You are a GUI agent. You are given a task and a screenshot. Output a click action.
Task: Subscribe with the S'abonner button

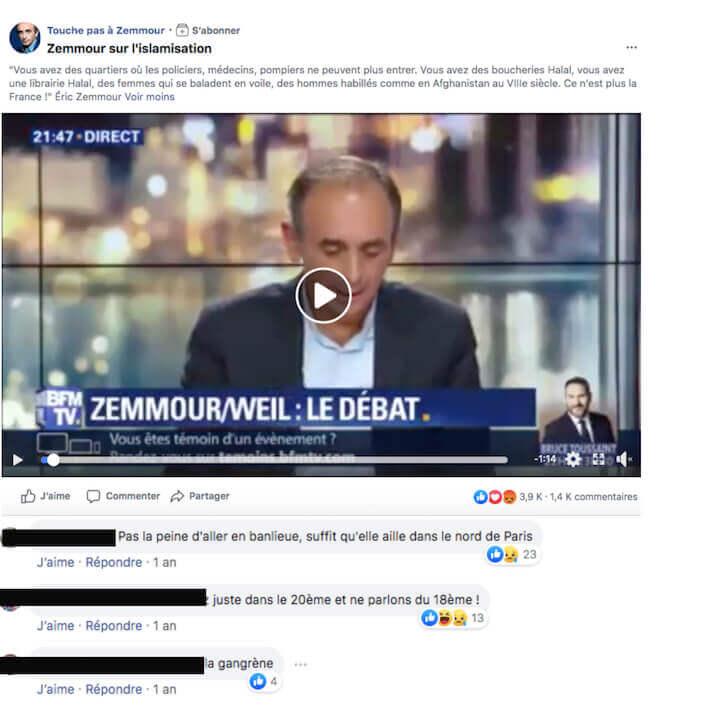point(208,30)
